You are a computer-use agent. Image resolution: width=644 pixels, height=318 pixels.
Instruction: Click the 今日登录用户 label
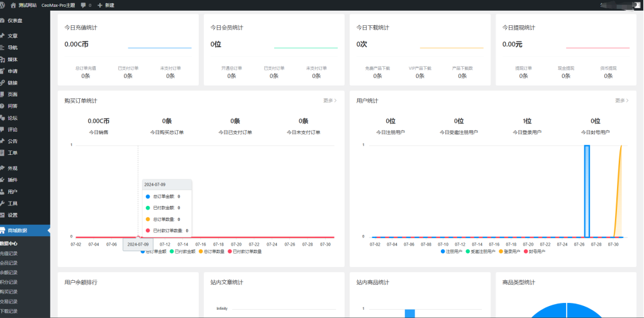click(x=527, y=132)
